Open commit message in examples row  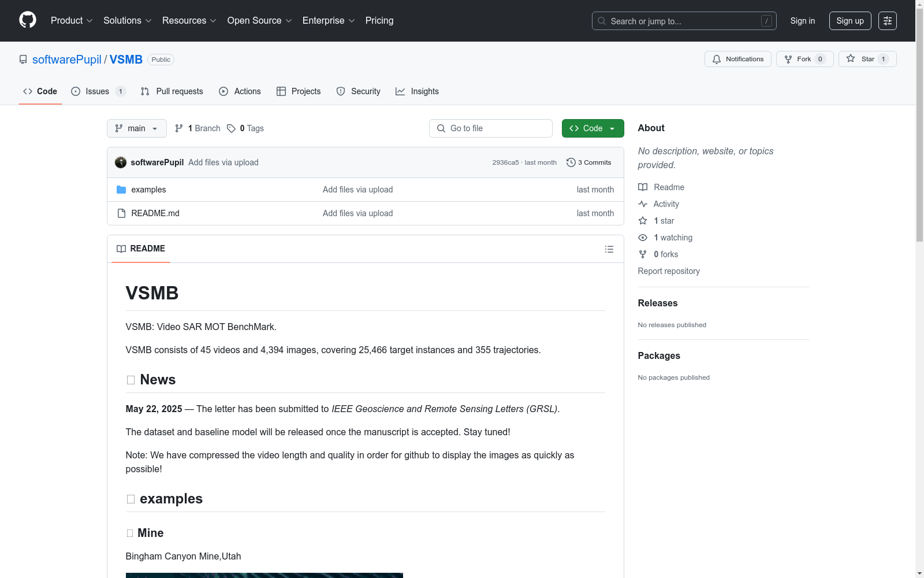pyautogui.click(x=357, y=190)
